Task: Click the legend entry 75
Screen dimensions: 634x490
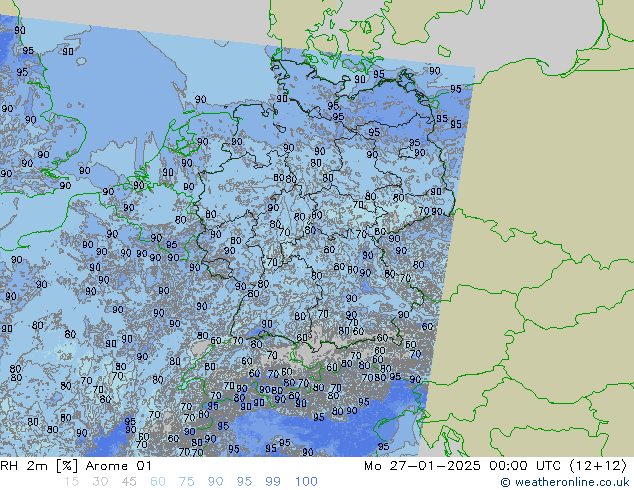Action: tap(186, 482)
